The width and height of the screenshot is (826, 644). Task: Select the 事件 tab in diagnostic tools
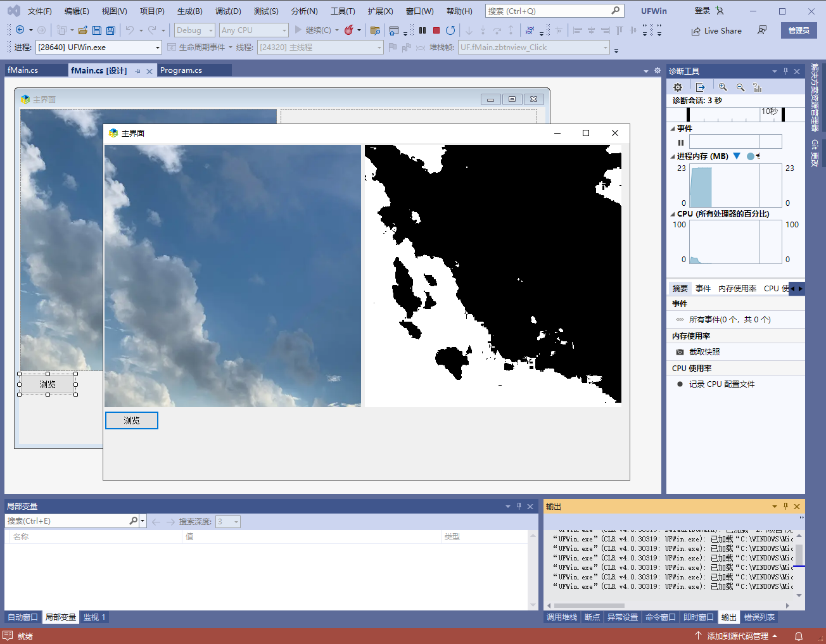[x=703, y=288]
